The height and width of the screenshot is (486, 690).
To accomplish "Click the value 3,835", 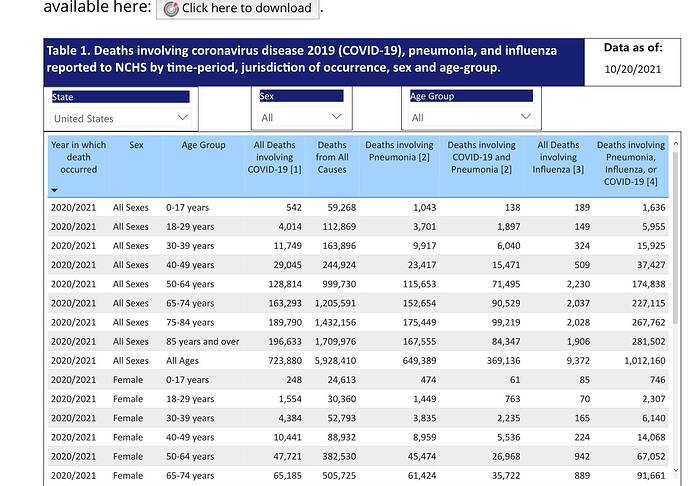I will [x=425, y=418].
